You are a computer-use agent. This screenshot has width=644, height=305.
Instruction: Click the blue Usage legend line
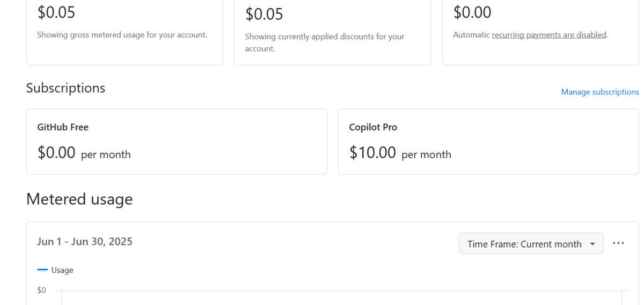(x=42, y=270)
